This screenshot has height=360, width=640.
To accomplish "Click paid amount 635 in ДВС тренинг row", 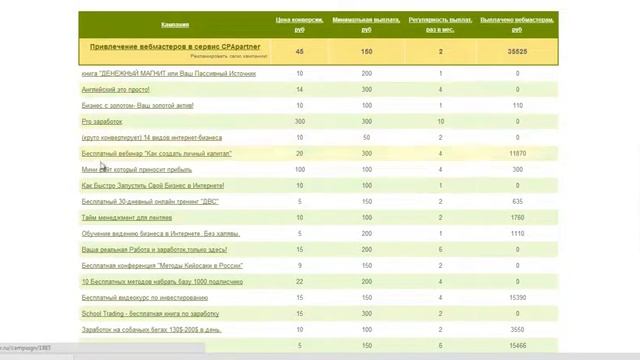I will pyautogui.click(x=518, y=202).
